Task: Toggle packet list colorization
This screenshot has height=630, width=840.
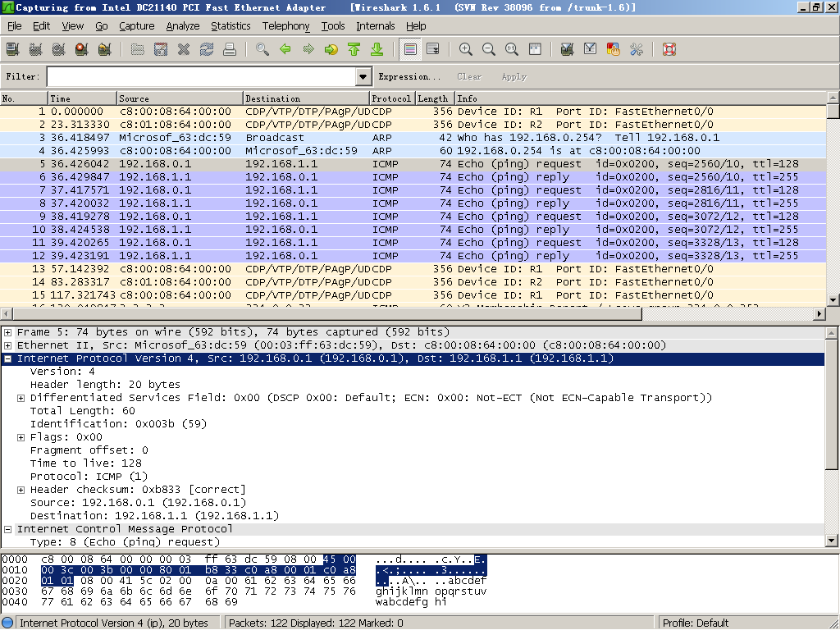Action: pos(410,50)
